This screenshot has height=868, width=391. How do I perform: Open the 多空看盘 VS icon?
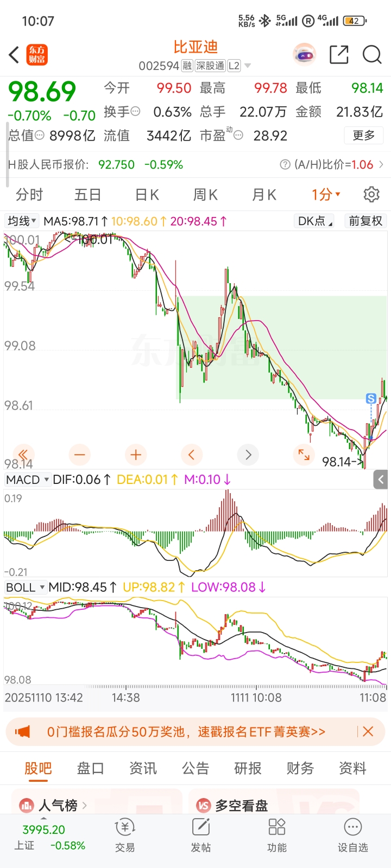pyautogui.click(x=203, y=806)
